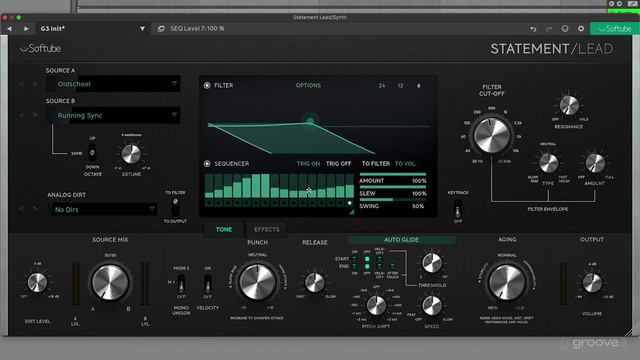Click the AUTO GLIDE header bar

(x=401, y=240)
